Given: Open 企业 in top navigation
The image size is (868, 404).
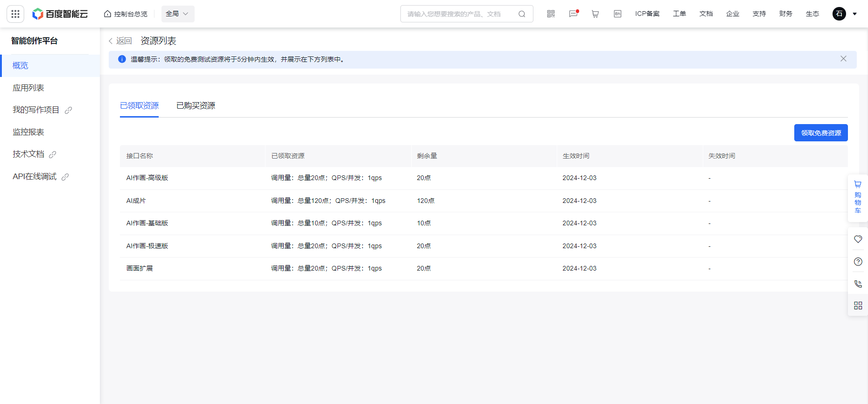Looking at the screenshot, I should point(733,14).
